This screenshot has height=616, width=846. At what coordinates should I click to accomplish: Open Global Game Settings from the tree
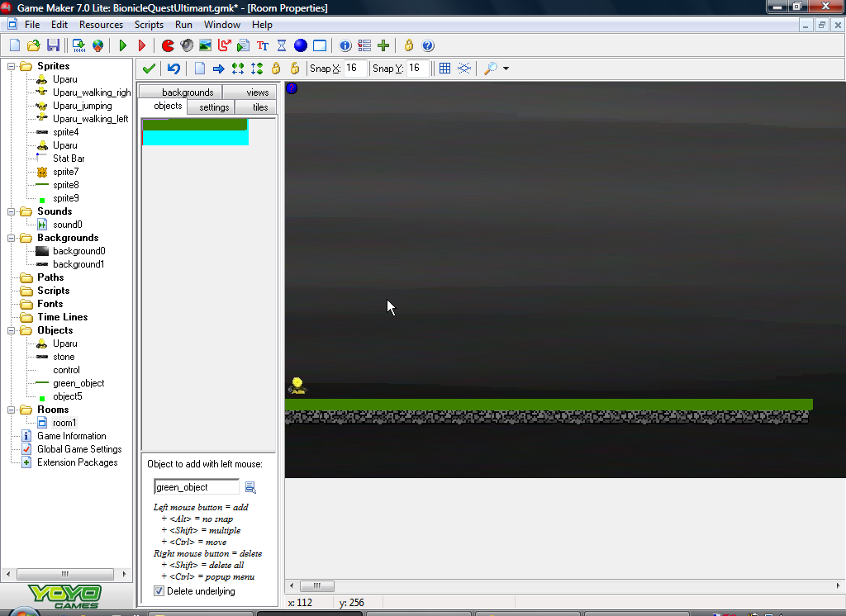pos(79,448)
